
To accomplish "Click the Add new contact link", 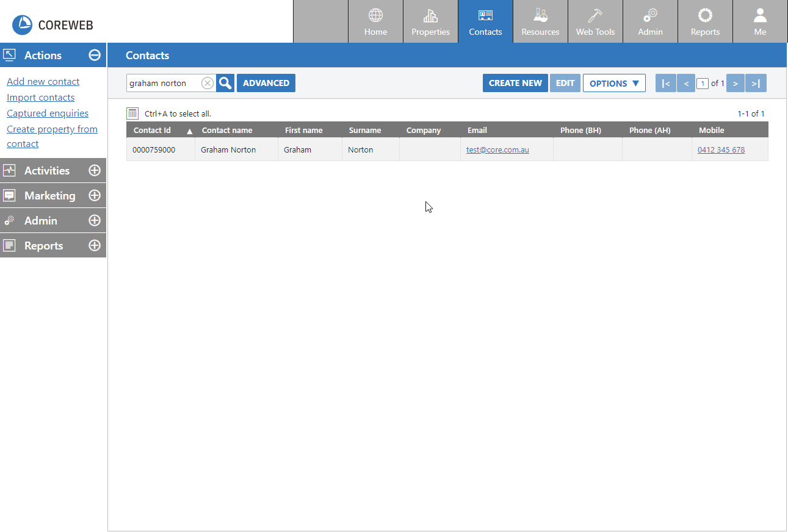I will click(43, 82).
